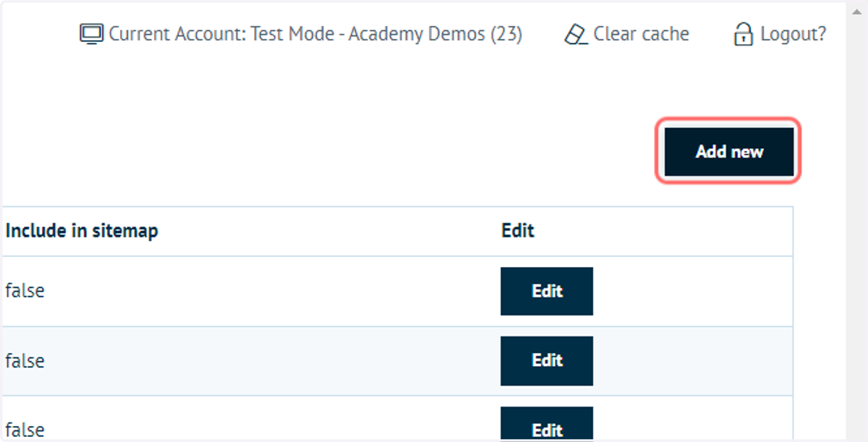Select the third row's false value

coord(25,430)
